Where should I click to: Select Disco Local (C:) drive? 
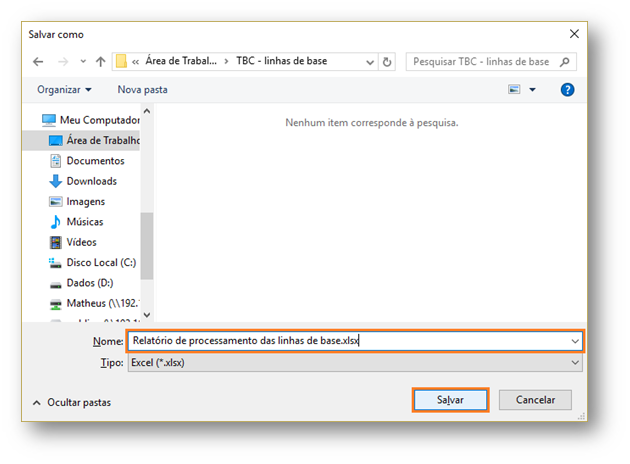point(100,263)
